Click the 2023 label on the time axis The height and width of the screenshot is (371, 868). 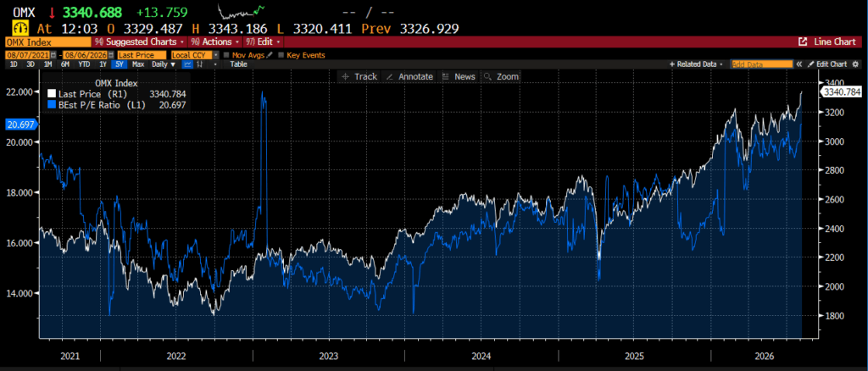click(x=329, y=356)
